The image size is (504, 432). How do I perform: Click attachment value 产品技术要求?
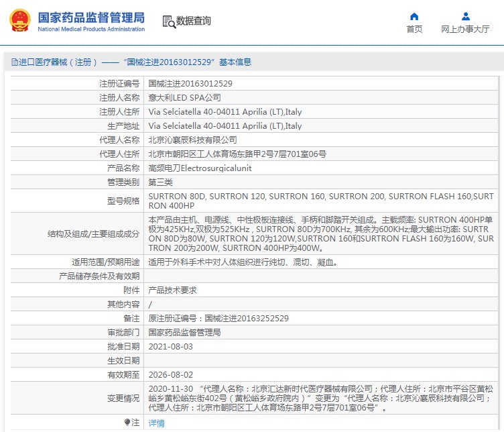tap(173, 290)
